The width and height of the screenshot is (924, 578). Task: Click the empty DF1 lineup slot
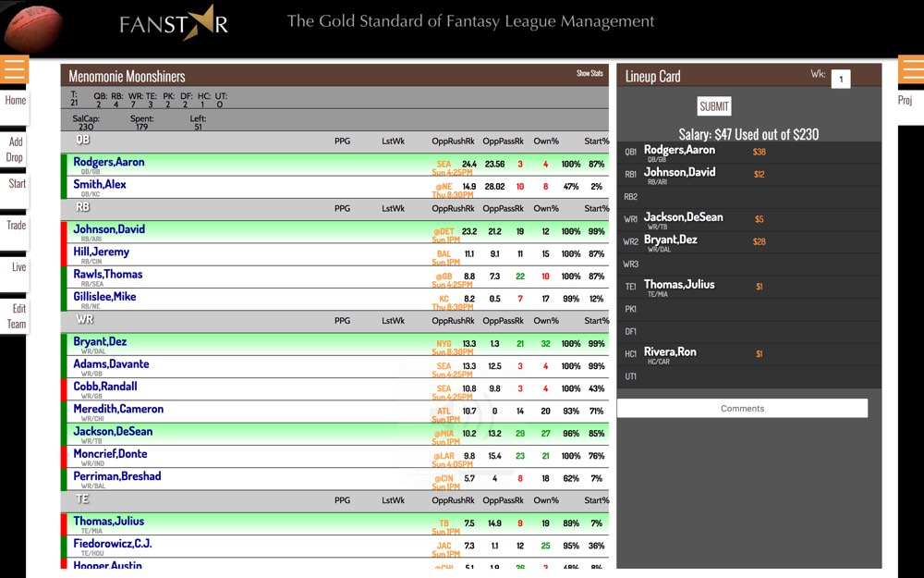click(x=749, y=331)
